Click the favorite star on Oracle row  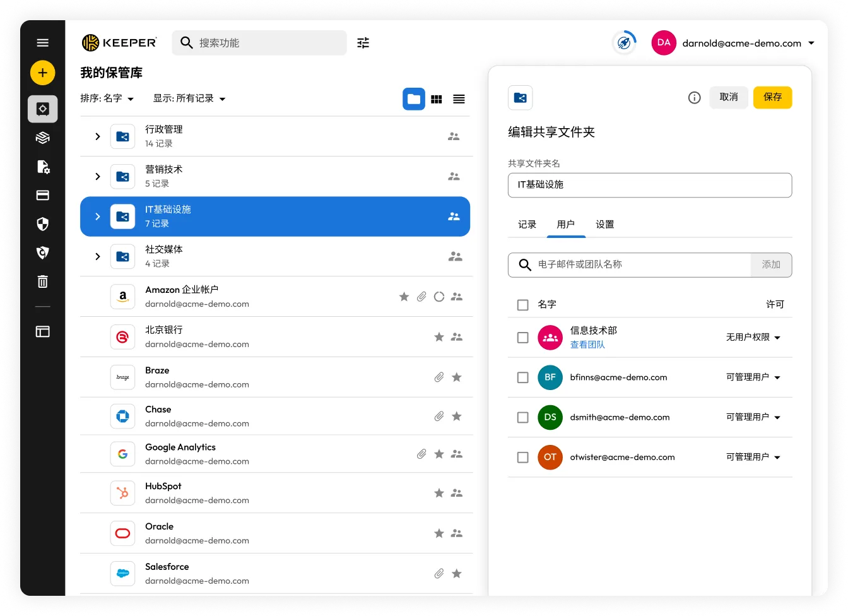click(x=439, y=534)
